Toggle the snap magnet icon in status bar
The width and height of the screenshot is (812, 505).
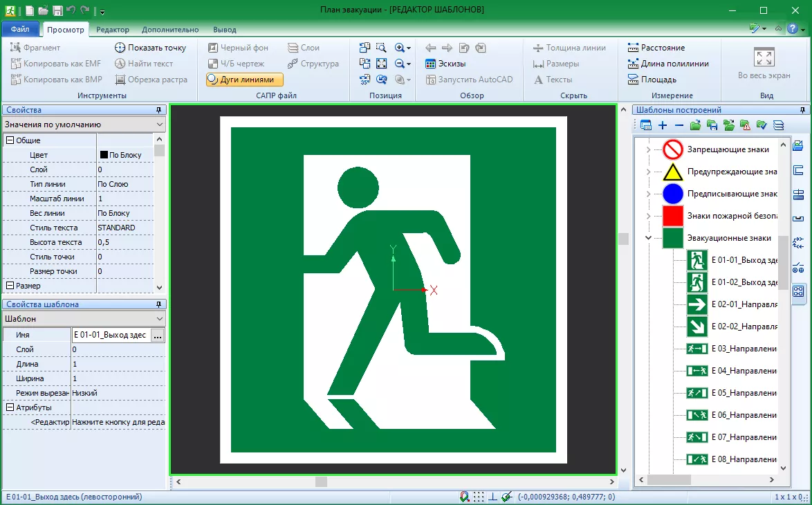(464, 497)
